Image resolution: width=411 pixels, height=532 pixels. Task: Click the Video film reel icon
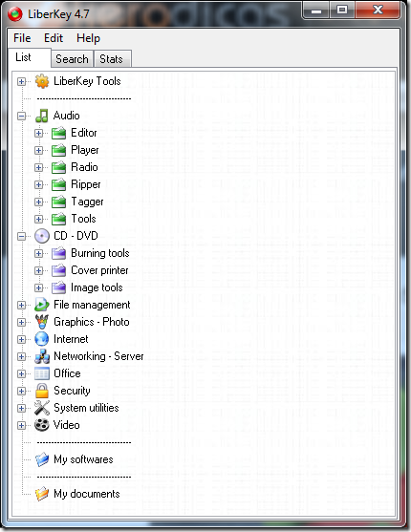(x=42, y=425)
